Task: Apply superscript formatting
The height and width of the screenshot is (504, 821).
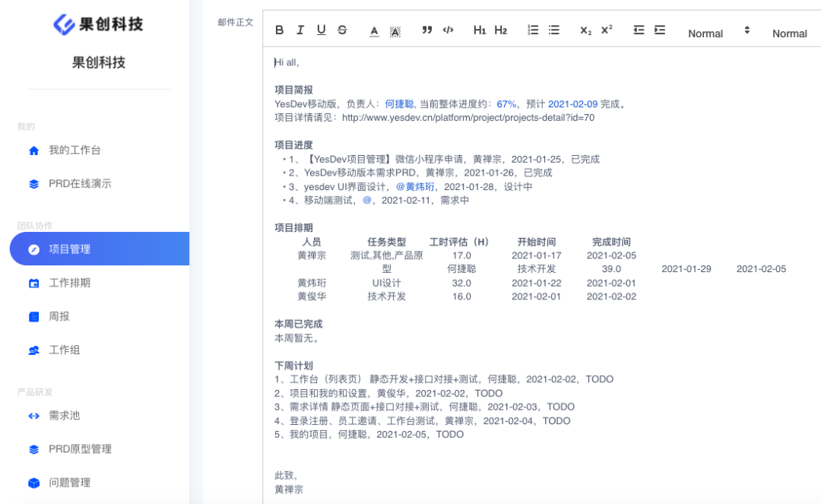Action: [607, 30]
